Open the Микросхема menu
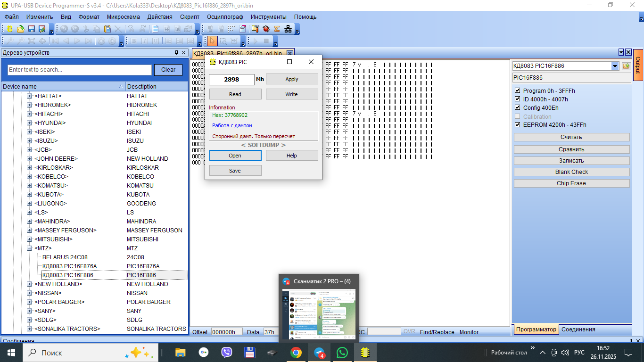 [x=123, y=16]
